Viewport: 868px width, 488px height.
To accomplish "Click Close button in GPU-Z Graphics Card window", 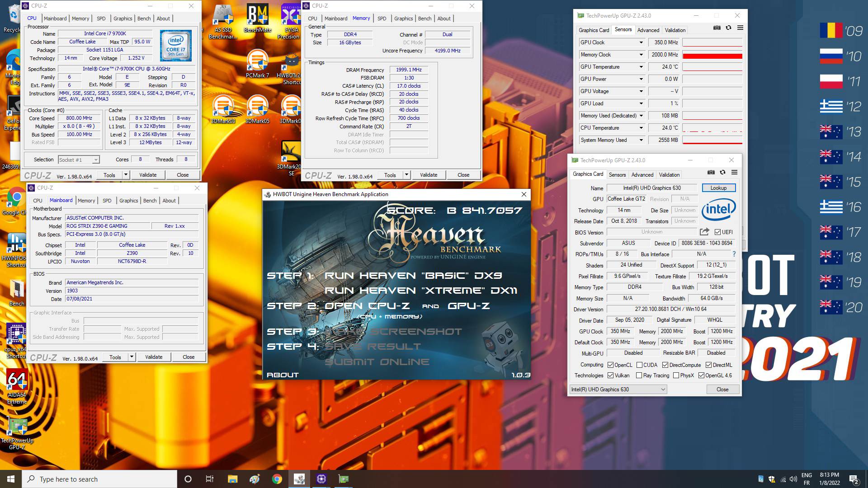I will click(722, 389).
